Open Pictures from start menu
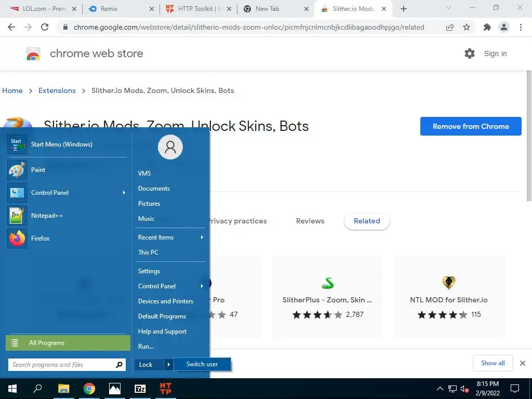Viewport: 532px width, 399px height. (x=149, y=204)
